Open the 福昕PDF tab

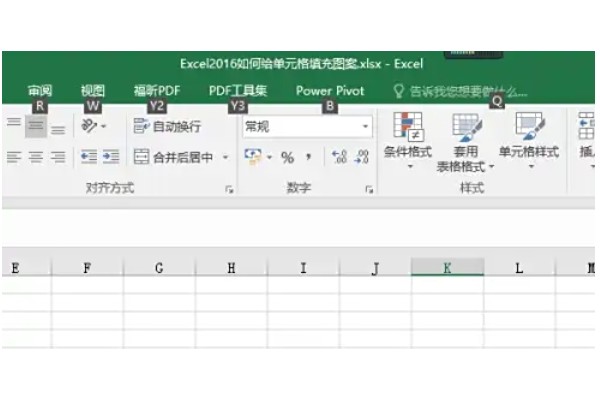point(157,91)
